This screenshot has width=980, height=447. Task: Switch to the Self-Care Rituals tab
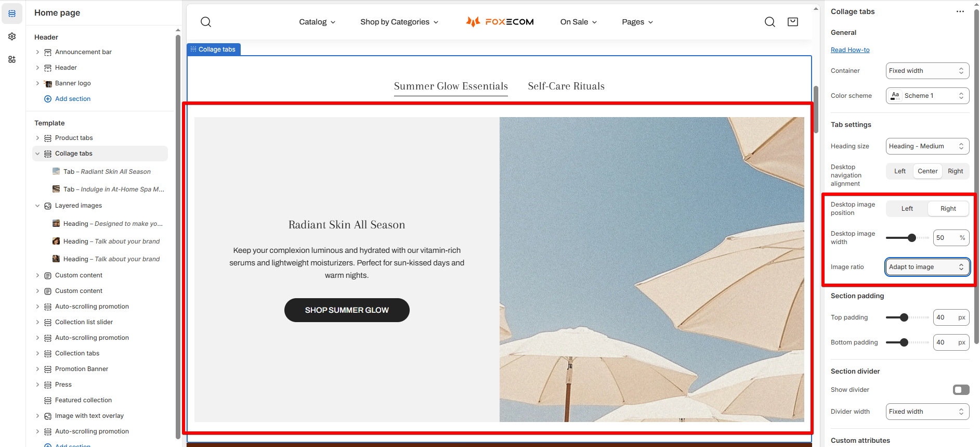[x=566, y=86]
